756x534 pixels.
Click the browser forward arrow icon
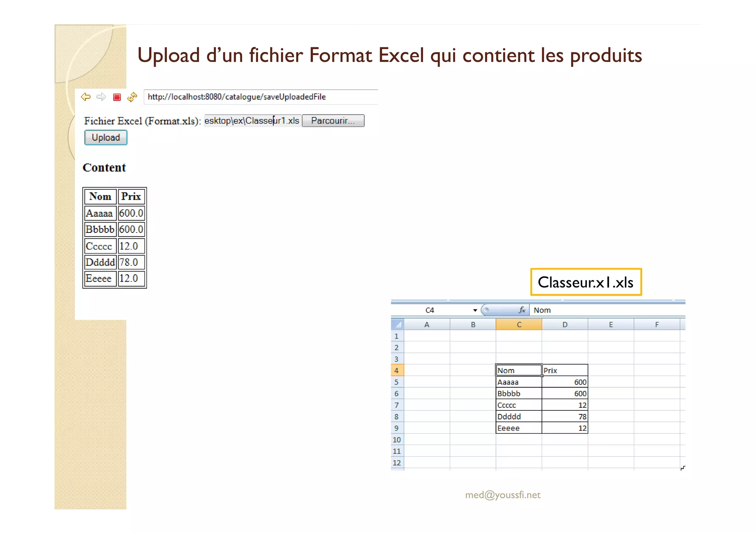pyautogui.click(x=101, y=97)
